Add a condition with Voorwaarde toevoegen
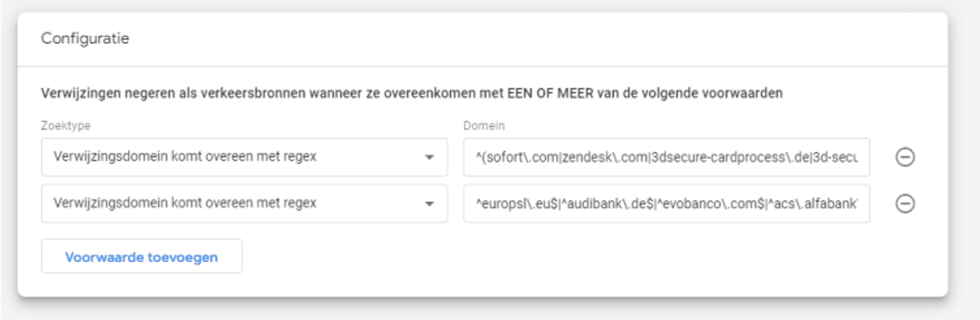This screenshot has width=980, height=320. pyautogui.click(x=142, y=256)
